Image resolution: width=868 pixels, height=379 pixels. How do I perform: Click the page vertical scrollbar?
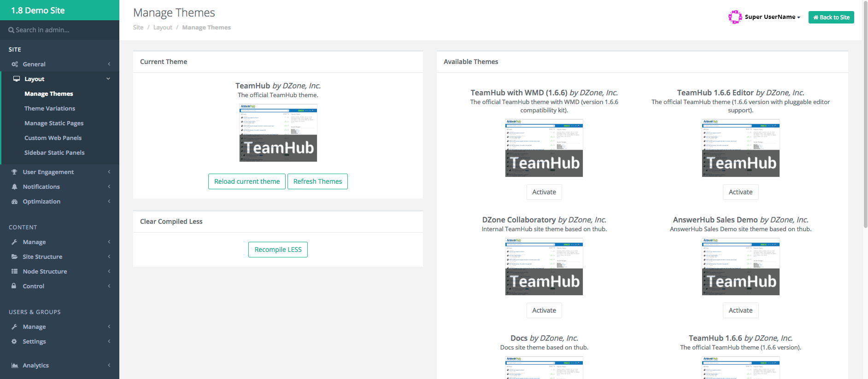(865, 115)
